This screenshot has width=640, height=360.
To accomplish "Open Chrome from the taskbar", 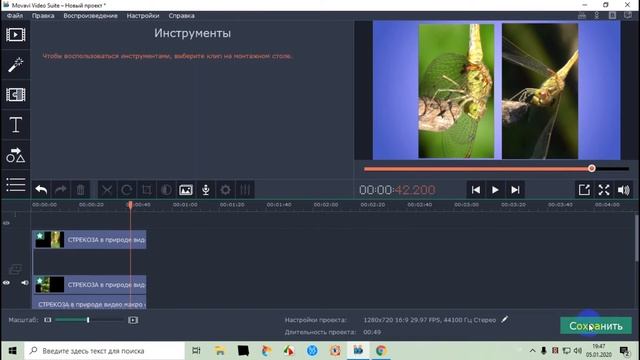I will click(x=381, y=351).
